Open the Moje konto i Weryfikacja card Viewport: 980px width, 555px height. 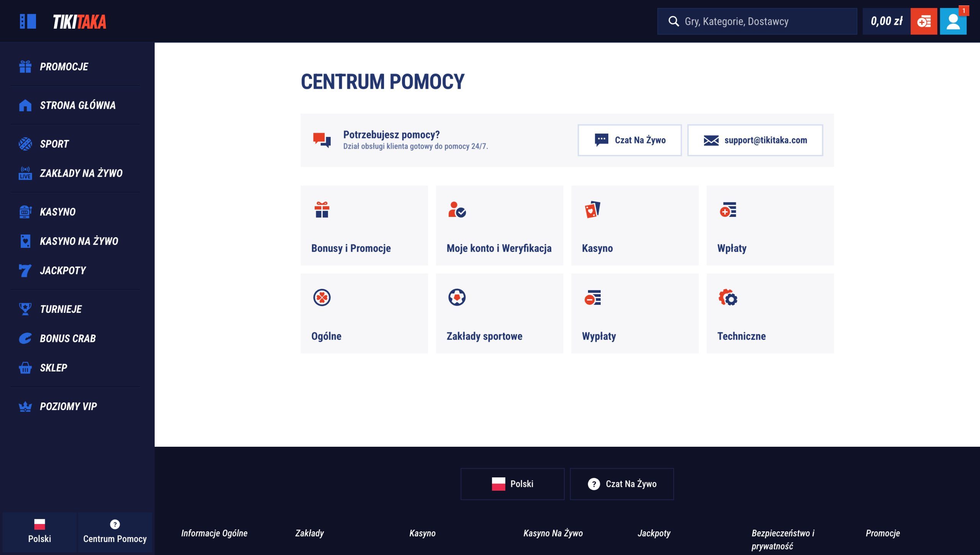500,225
